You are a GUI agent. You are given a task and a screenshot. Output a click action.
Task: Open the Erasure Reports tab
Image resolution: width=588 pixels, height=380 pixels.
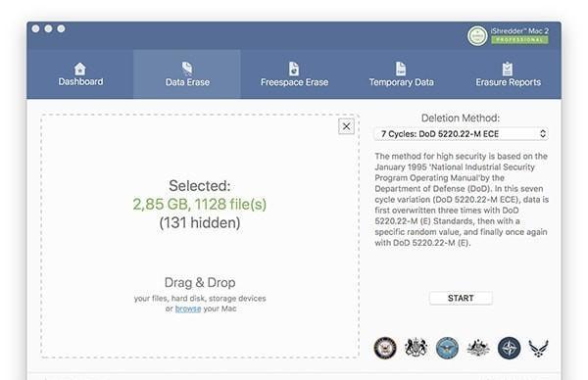[508, 74]
